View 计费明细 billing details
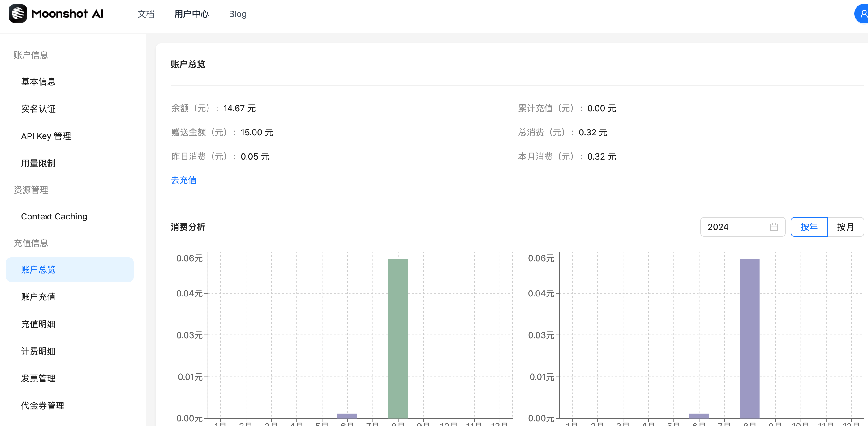 [x=38, y=351]
